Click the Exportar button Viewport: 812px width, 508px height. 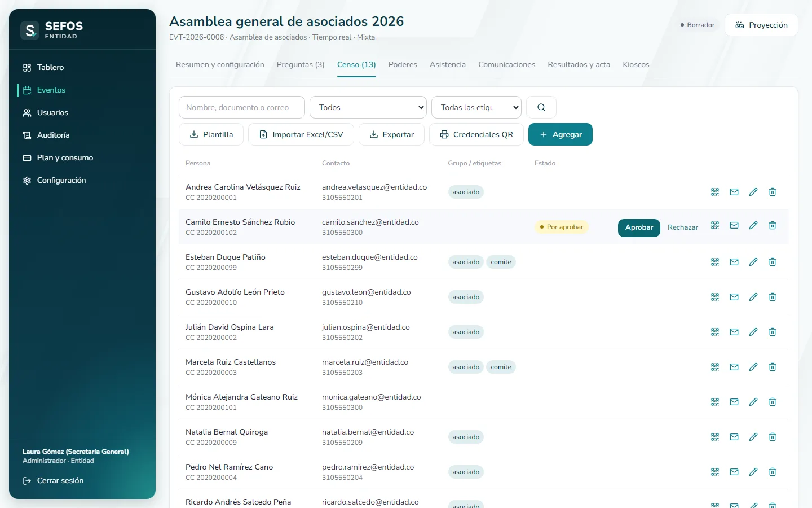[x=391, y=134]
